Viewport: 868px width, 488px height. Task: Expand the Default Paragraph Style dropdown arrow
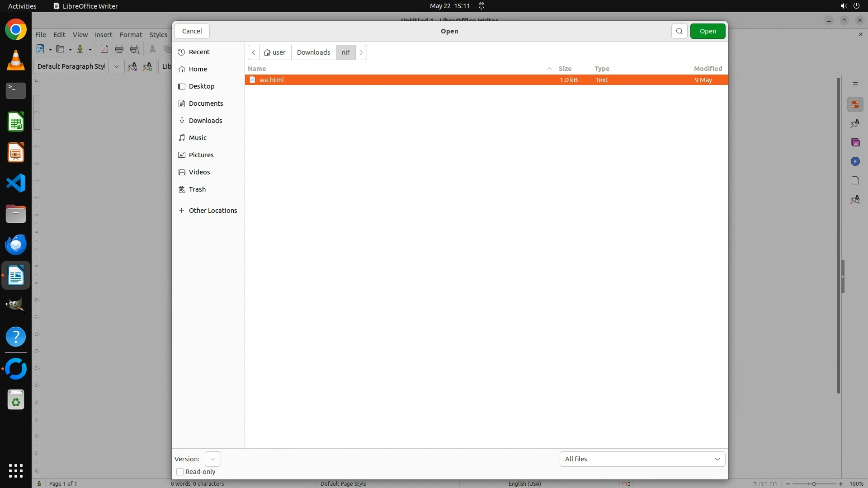(x=116, y=66)
